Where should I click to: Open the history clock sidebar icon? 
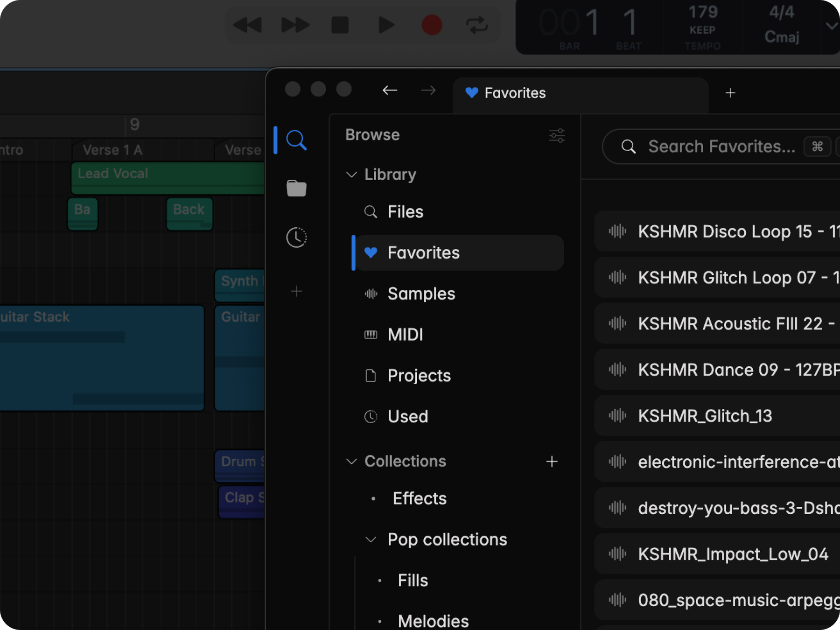[x=296, y=238]
